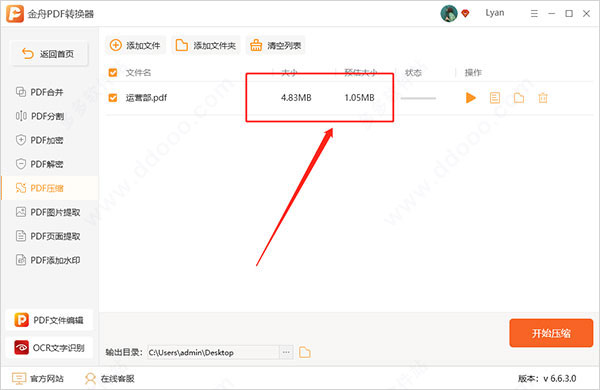600x390 pixels.
Task: Toggle the checkbox for 运营部.pdf
Action: tap(113, 98)
